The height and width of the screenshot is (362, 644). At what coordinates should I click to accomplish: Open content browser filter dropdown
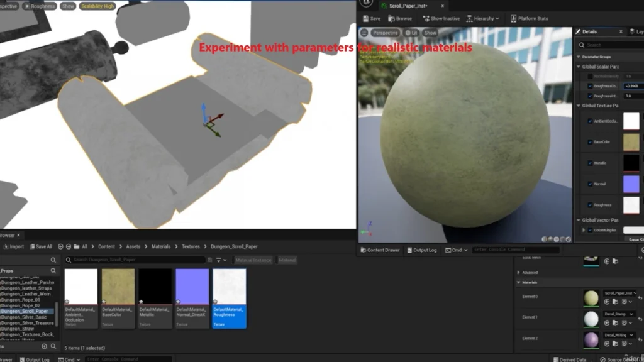pos(221,260)
